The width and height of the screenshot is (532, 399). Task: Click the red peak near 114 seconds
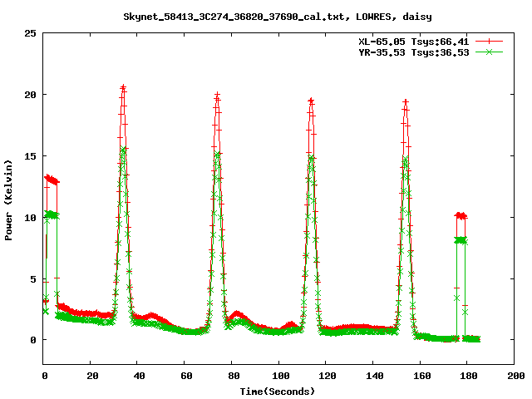tap(311, 101)
